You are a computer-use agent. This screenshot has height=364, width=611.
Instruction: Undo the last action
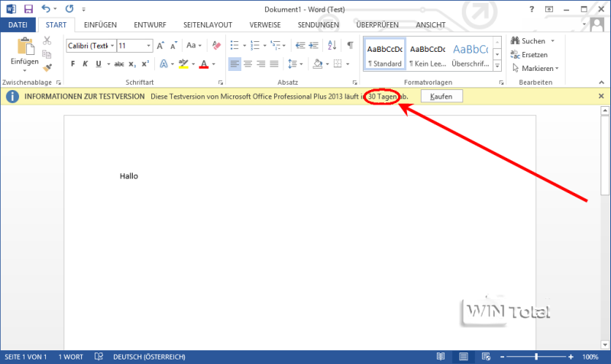(46, 8)
